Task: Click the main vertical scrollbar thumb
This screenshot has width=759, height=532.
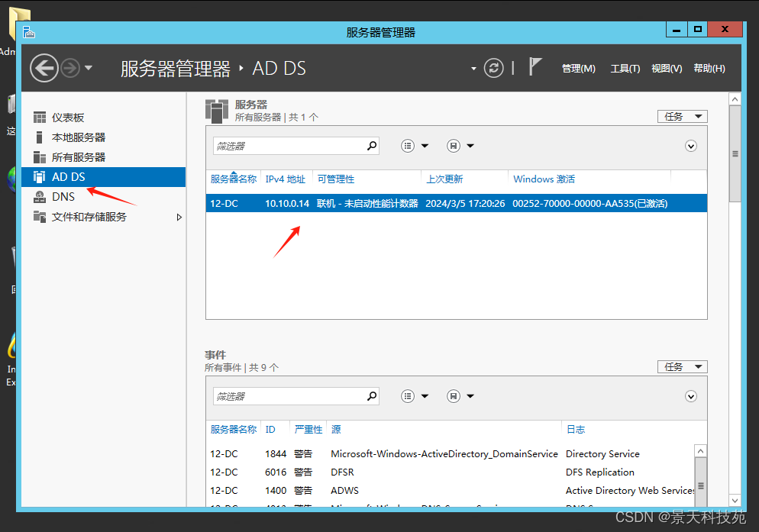Action: point(735,154)
